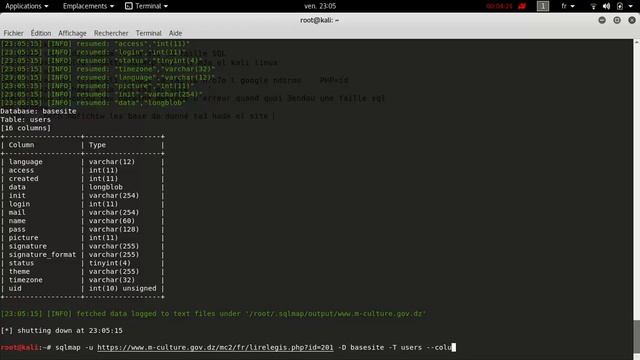The height and width of the screenshot is (360, 640).
Task: Click the 'Database: basesite' line
Action: [x=38, y=111]
